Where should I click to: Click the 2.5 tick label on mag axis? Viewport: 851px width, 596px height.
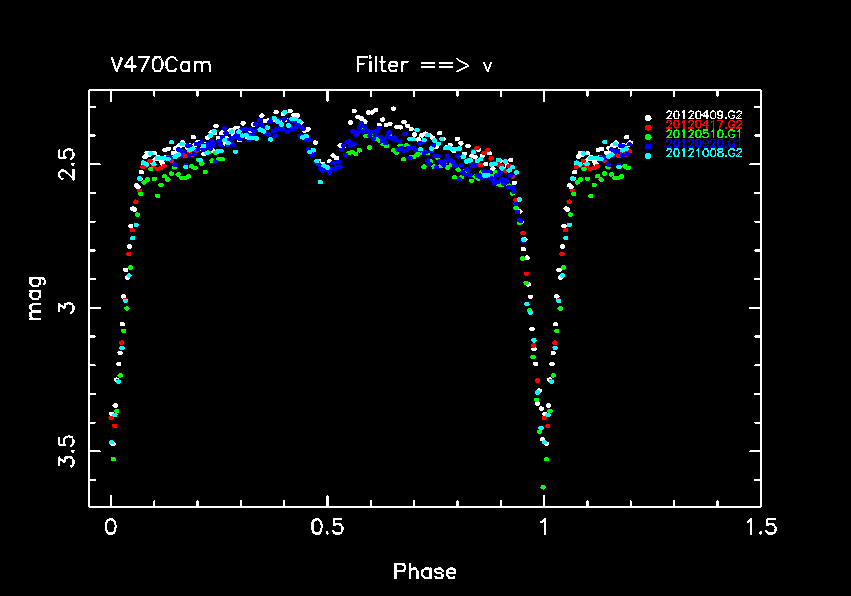67,163
